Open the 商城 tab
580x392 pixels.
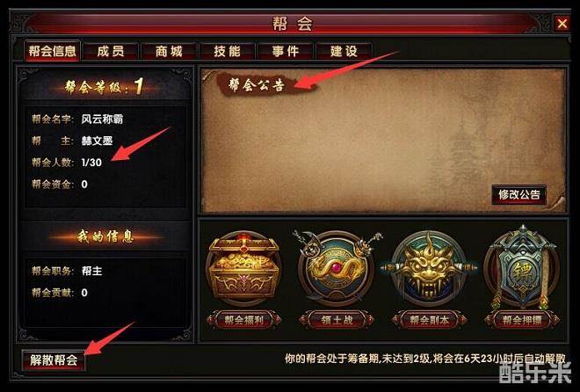(x=169, y=51)
